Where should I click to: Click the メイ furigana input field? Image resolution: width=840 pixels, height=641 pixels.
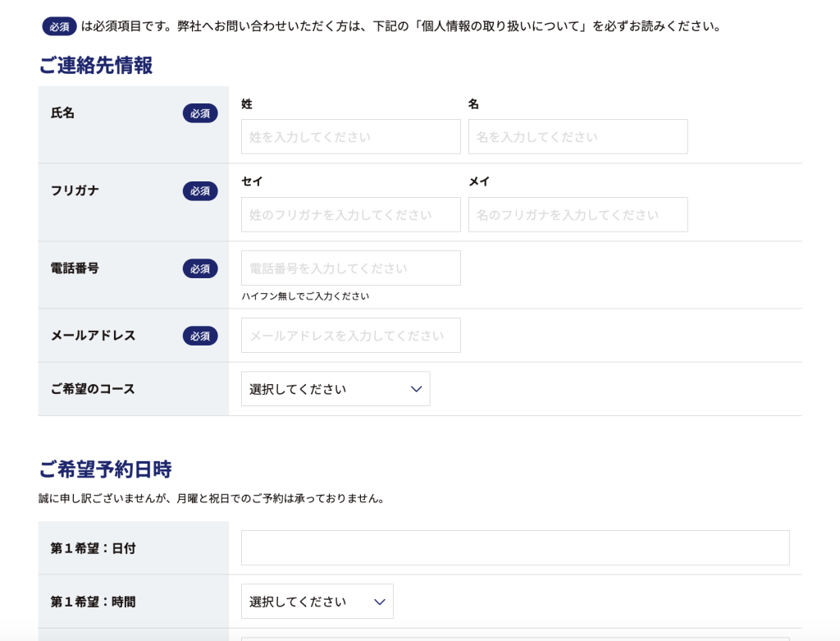[x=577, y=215]
